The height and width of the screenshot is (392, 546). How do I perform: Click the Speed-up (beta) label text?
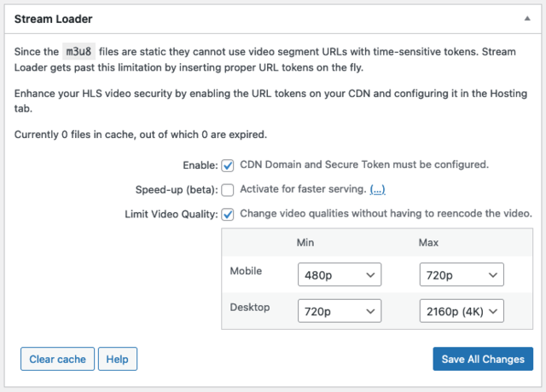176,190
